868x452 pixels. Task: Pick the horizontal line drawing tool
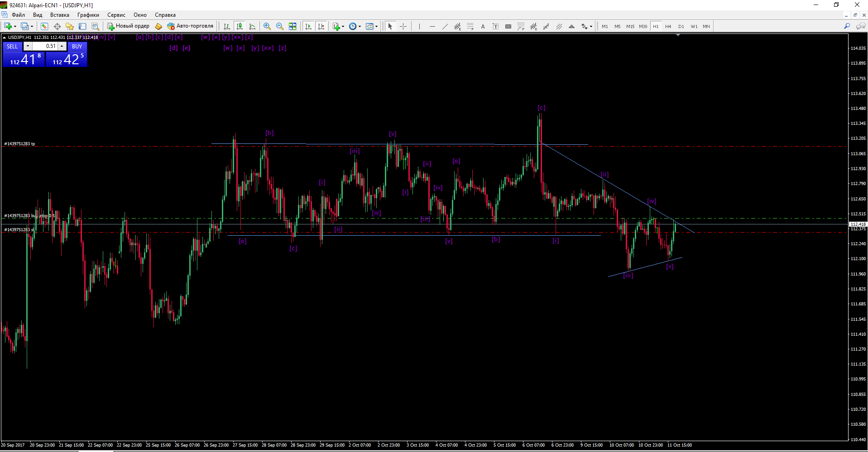tap(432, 26)
